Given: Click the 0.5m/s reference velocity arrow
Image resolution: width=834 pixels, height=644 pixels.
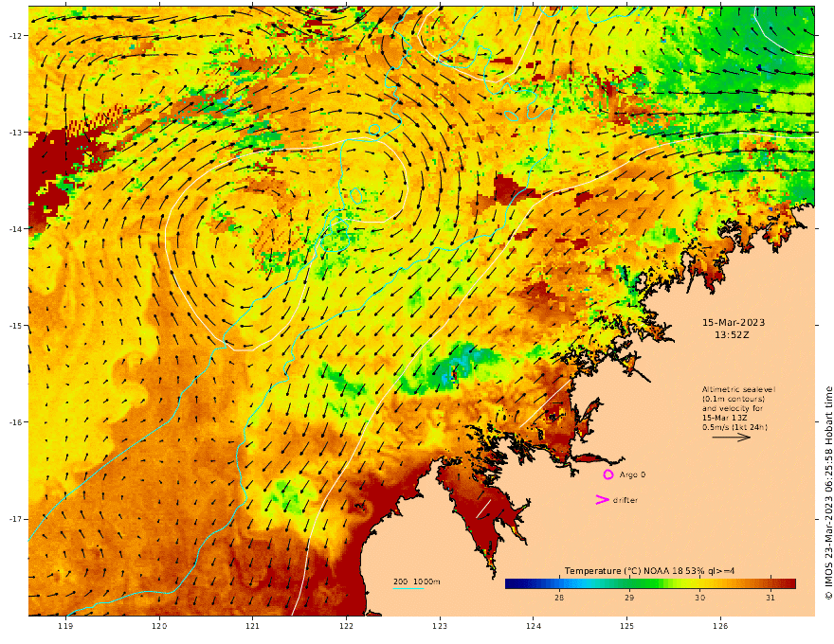Looking at the screenshot, I should tap(732, 438).
